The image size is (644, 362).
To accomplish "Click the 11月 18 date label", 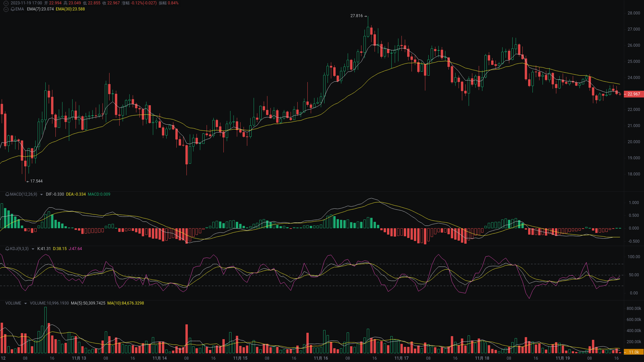I will [x=482, y=358].
